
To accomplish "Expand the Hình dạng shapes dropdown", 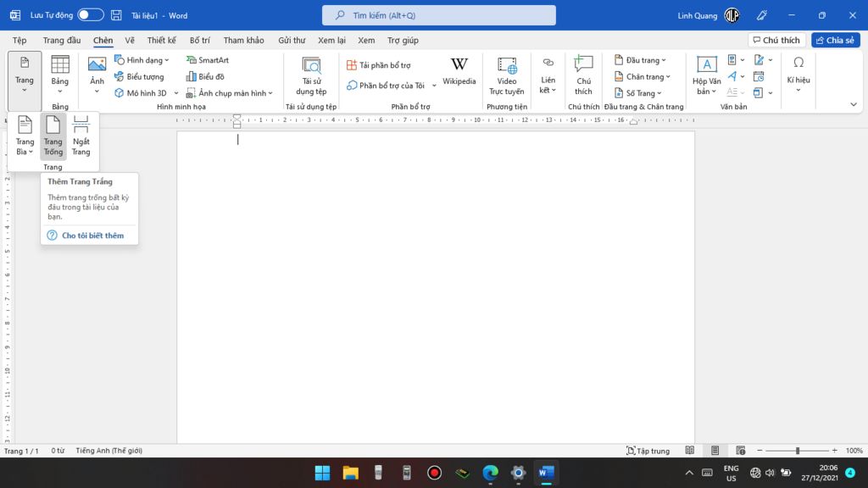I will tap(142, 60).
